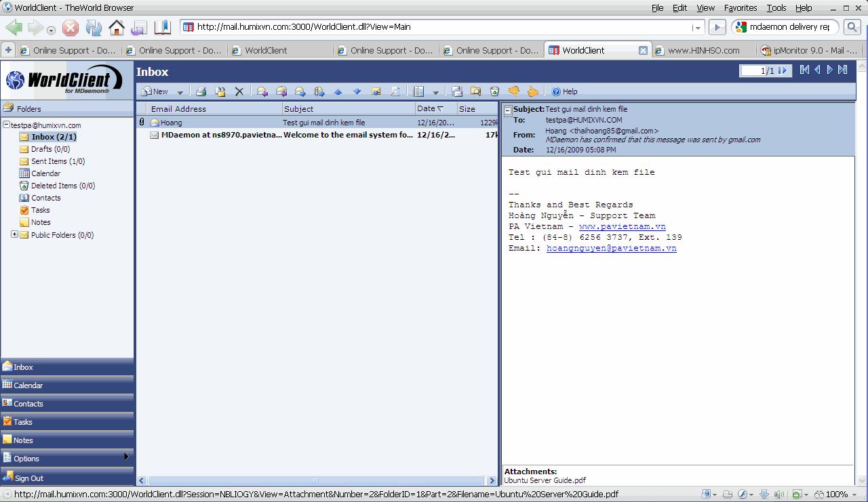This screenshot has width=868, height=502.
Task: Open browser bookmarks book icon
Action: 163,28
